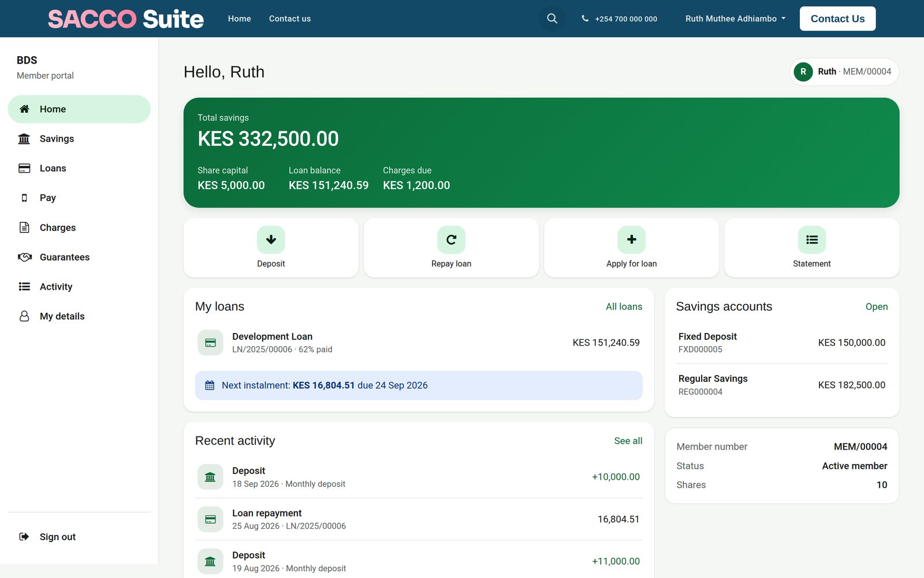Open the Regular Savings REG000004 account row
This screenshot has width=924, height=578.
click(x=782, y=385)
